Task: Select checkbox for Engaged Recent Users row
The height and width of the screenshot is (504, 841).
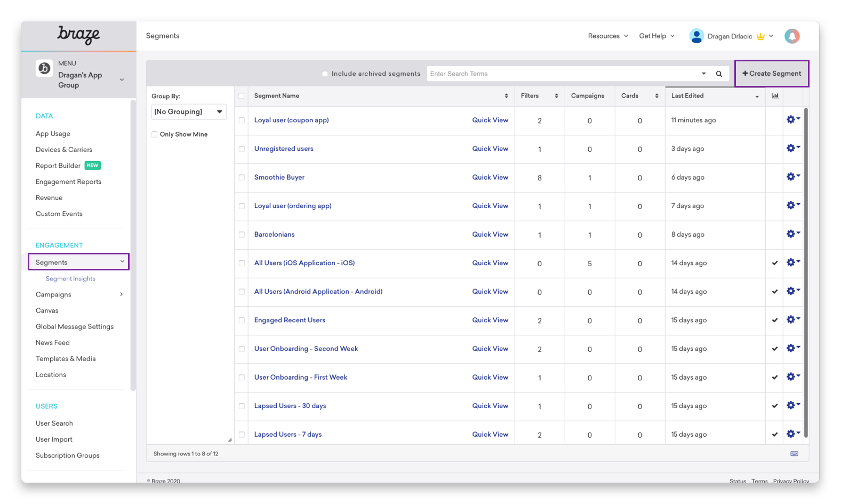Action: [242, 321]
